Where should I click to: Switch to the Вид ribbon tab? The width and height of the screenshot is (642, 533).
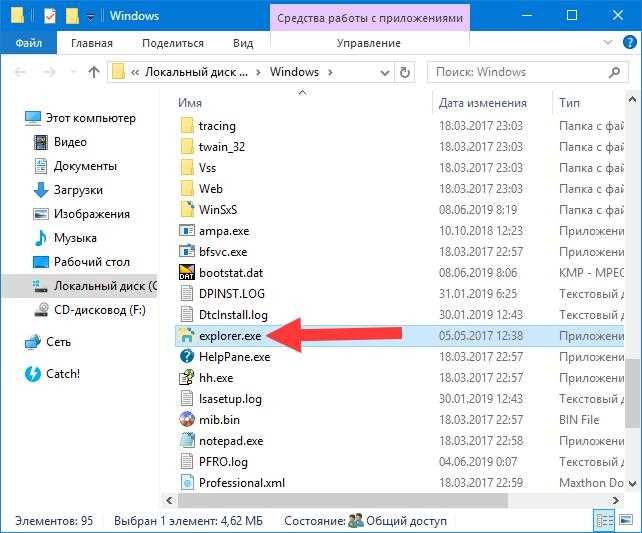coord(243,43)
